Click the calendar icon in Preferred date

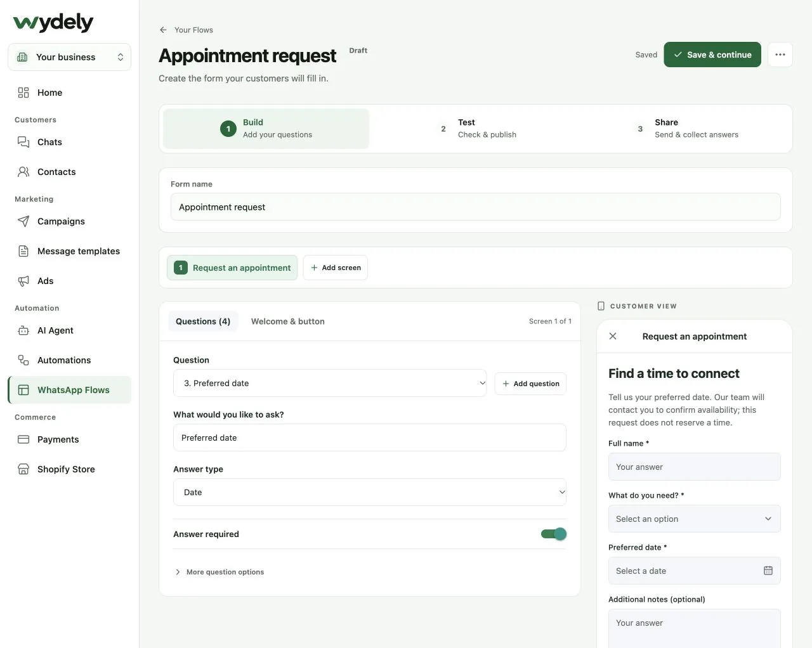[768, 571]
